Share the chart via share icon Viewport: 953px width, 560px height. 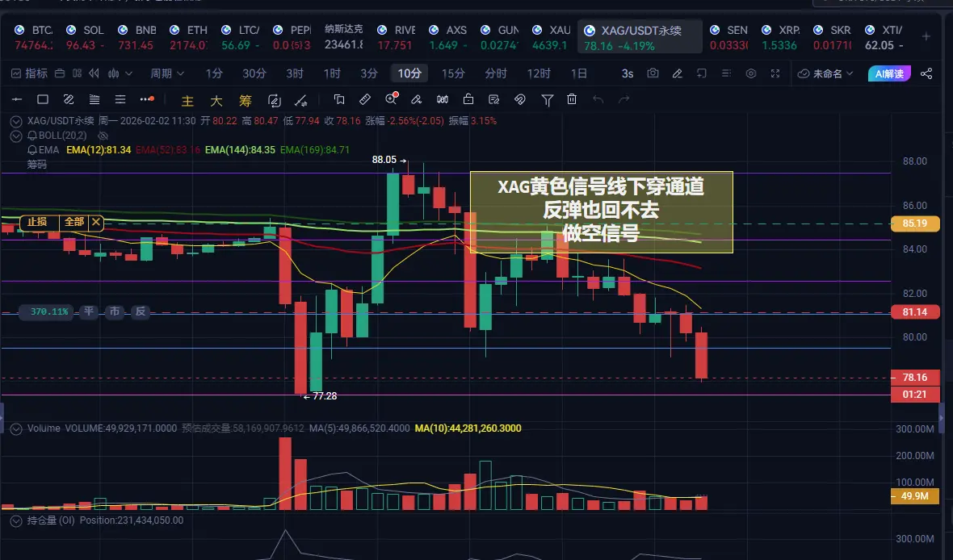point(926,73)
